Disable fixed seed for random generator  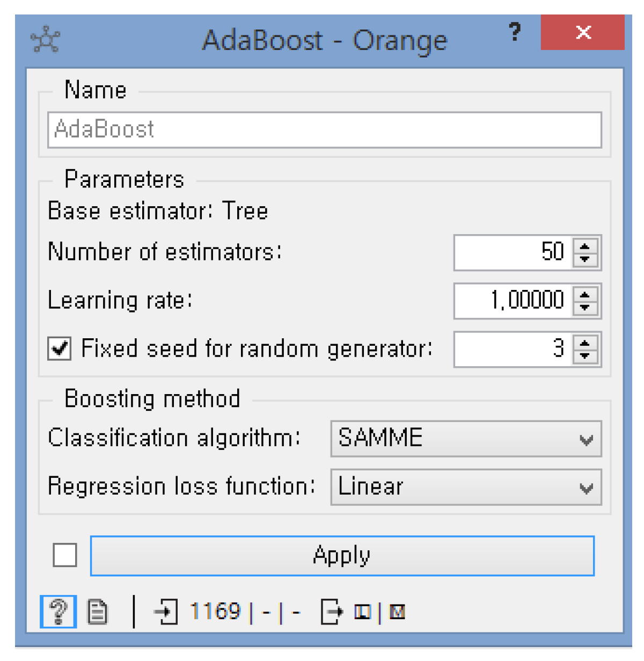pos(60,348)
